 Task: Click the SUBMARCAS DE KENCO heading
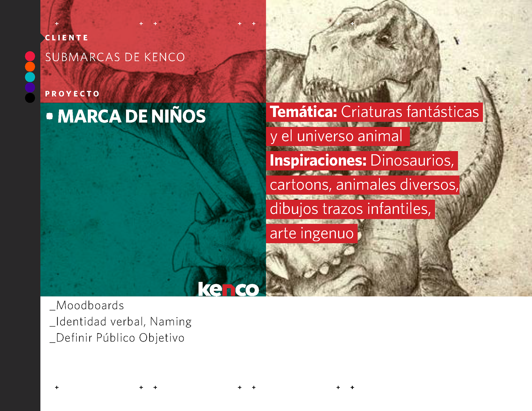[x=115, y=57]
